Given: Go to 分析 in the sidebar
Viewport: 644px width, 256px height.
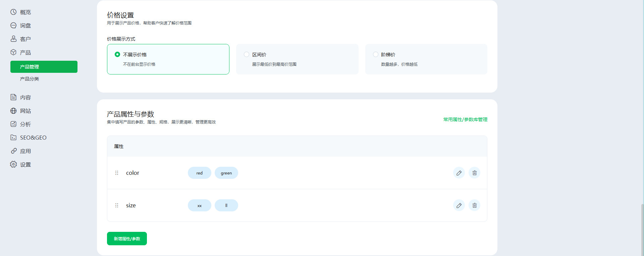Looking at the screenshot, I should (25, 124).
